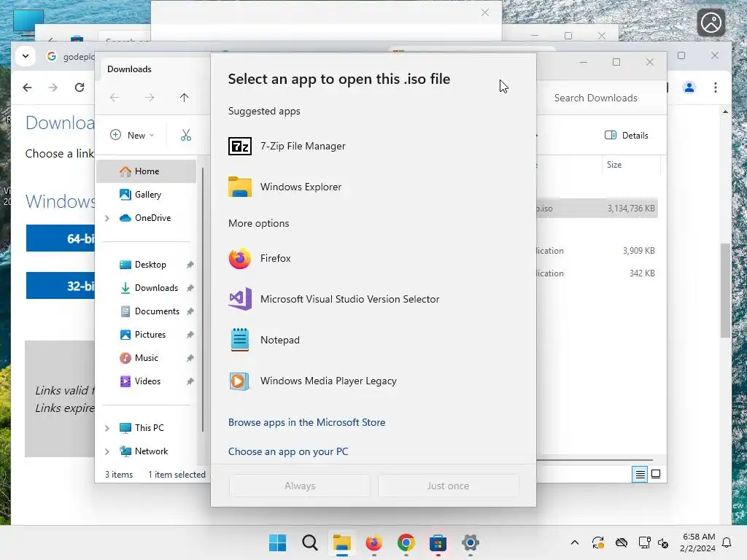The width and height of the screenshot is (747, 560).
Task: Select the .iso file row of 3,134,736 KB
Action: click(x=597, y=209)
